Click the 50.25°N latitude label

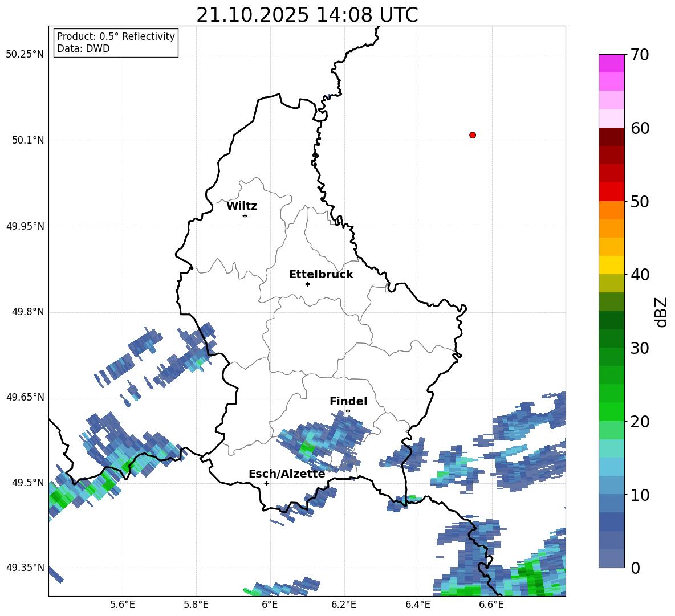[x=25, y=55]
